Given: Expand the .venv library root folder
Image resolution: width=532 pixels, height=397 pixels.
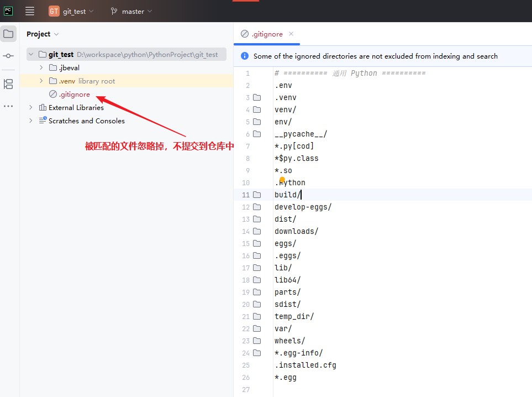Looking at the screenshot, I should click(x=41, y=81).
